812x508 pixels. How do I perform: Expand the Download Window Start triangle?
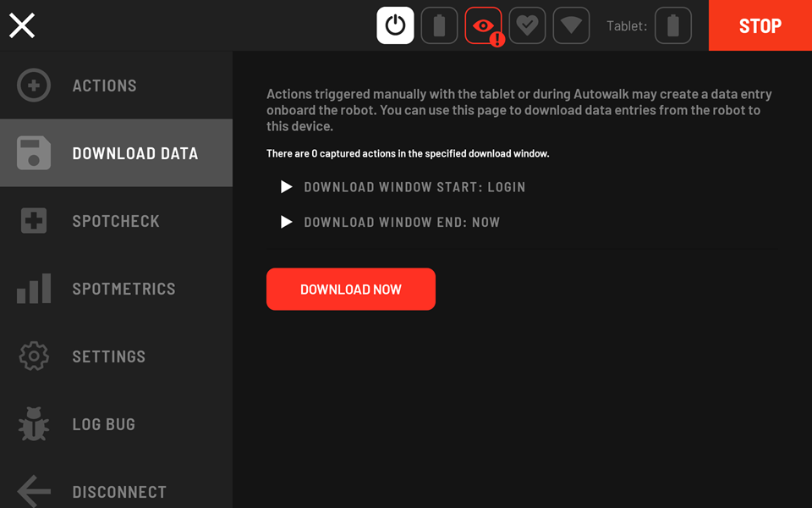coord(287,186)
